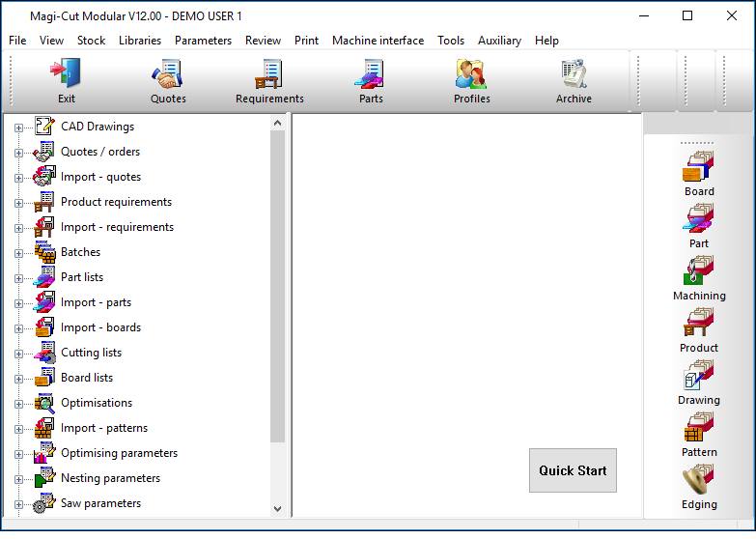This screenshot has height=539, width=756.
Task: Open the Board library icon
Action: click(699, 166)
